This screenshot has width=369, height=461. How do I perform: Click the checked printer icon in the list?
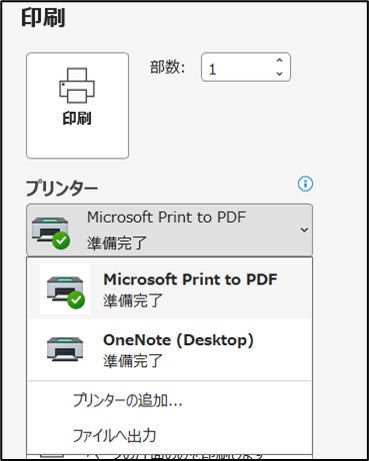coord(65,289)
